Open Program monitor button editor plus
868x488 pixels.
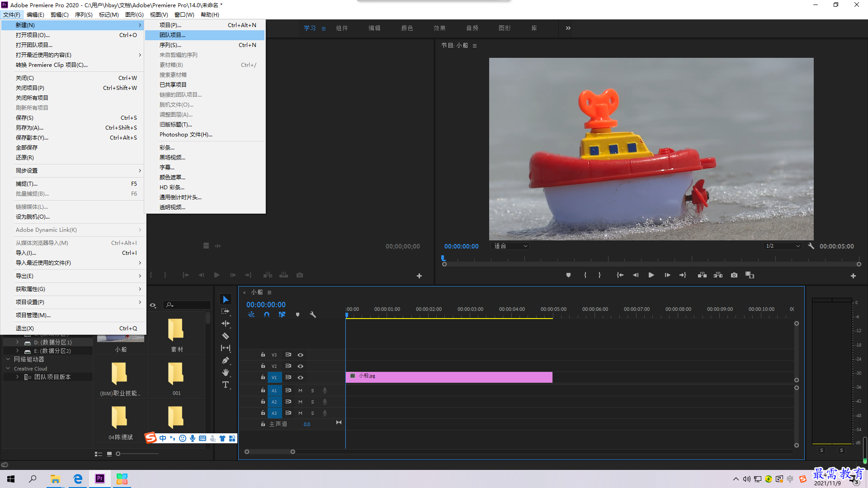(853, 276)
